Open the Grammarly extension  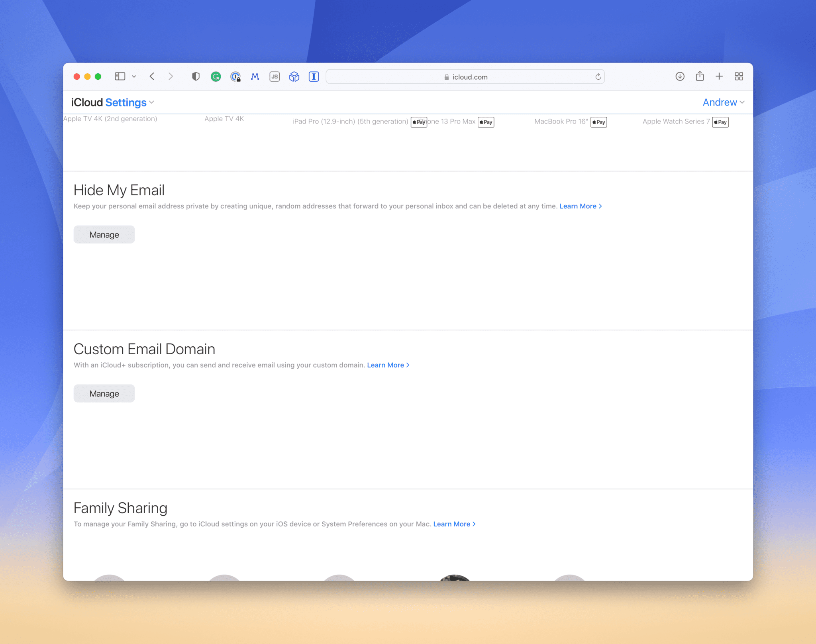[216, 77]
